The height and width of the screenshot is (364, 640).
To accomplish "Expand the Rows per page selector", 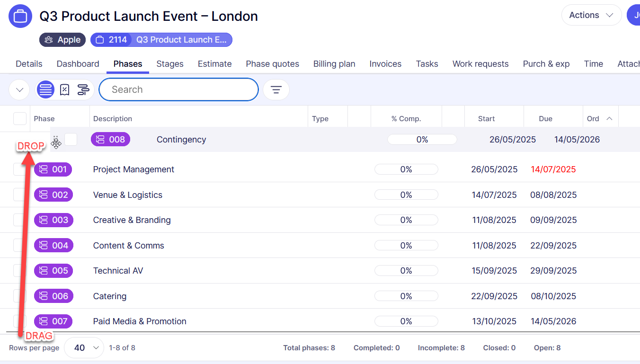I will tap(84, 348).
